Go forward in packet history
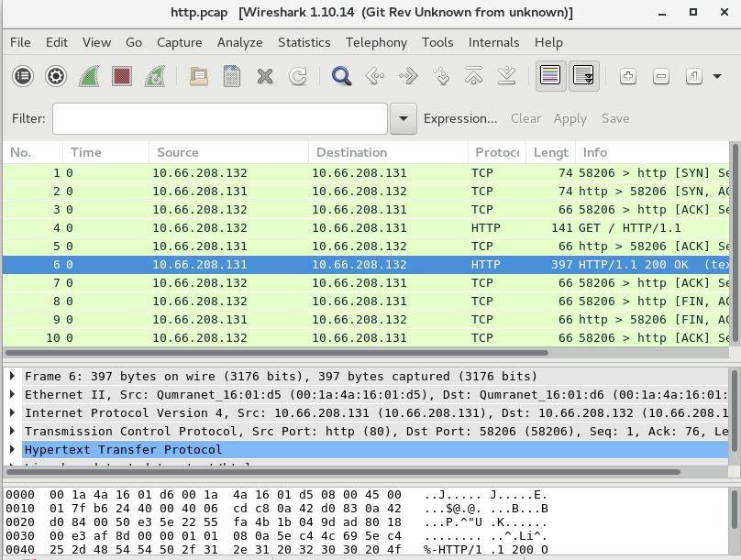This screenshot has width=741, height=560. point(408,76)
